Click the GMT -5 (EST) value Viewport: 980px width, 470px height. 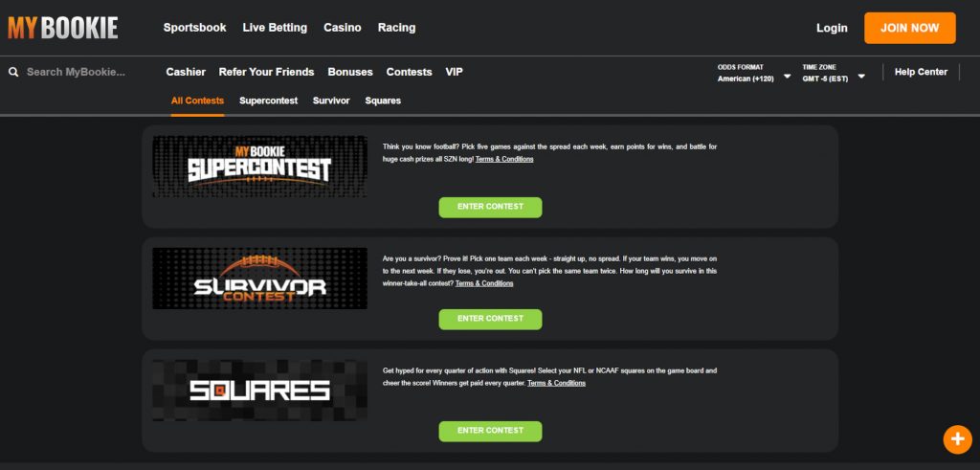click(x=825, y=79)
